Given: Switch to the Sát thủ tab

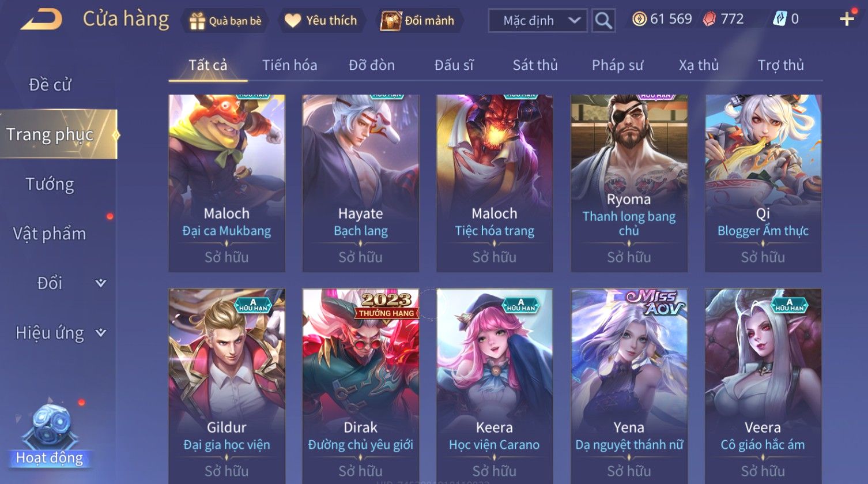Looking at the screenshot, I should tap(535, 65).
